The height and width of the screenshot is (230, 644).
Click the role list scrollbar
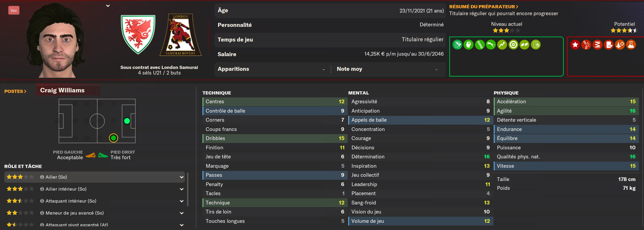point(188,189)
